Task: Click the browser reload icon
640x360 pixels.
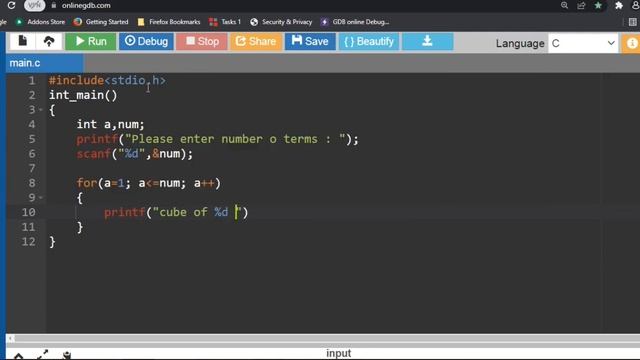Action: [11, 5]
